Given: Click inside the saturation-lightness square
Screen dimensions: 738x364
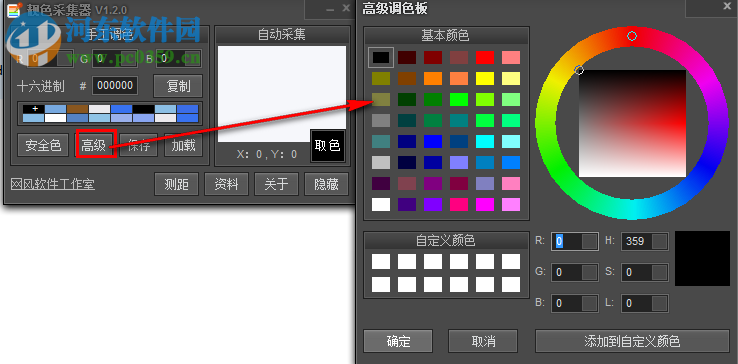Looking at the screenshot, I should tap(632, 123).
